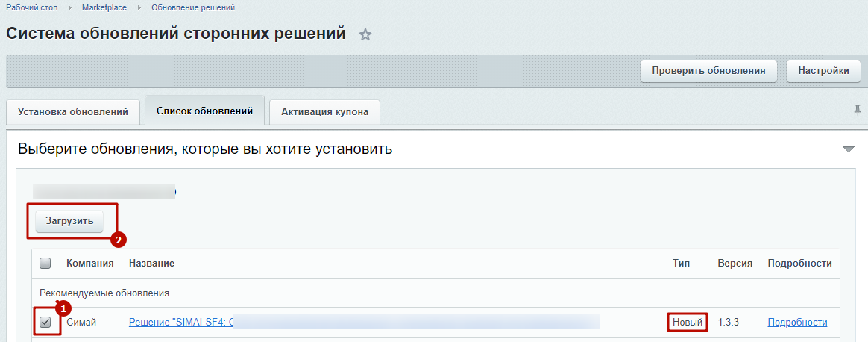The width and height of the screenshot is (868, 342).
Task: Add page to favorites with star icon
Action: pyautogui.click(x=365, y=35)
